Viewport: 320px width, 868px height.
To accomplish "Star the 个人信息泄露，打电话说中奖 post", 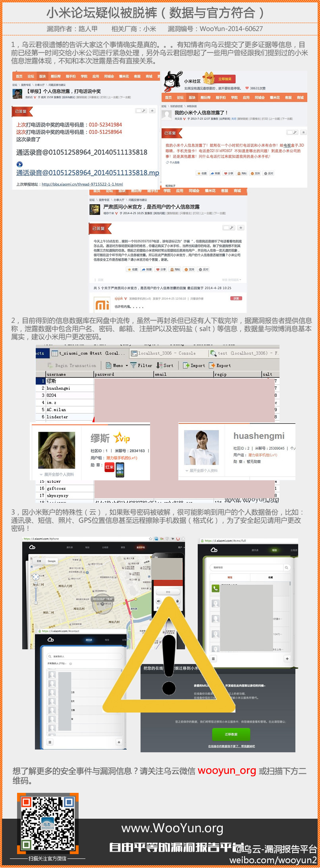I will [152, 111].
